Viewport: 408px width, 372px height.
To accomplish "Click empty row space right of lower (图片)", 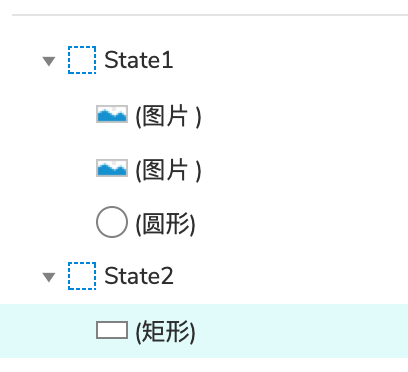I will 305,169.
